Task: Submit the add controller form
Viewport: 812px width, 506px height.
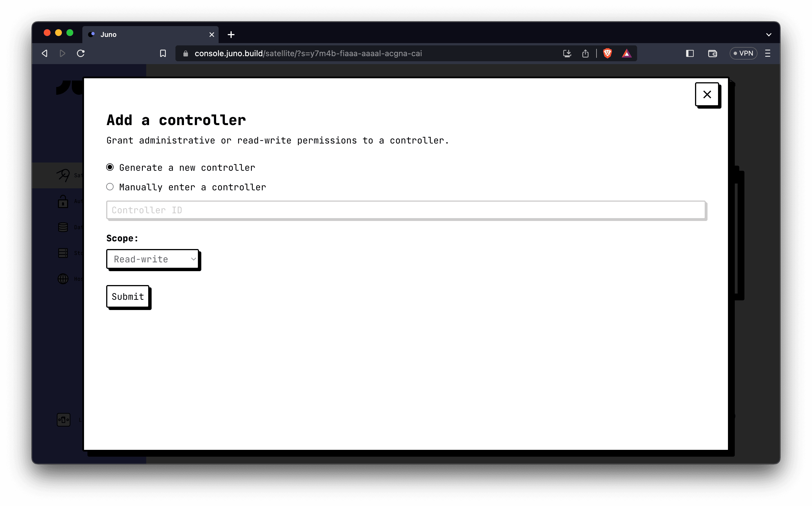Action: (x=128, y=296)
